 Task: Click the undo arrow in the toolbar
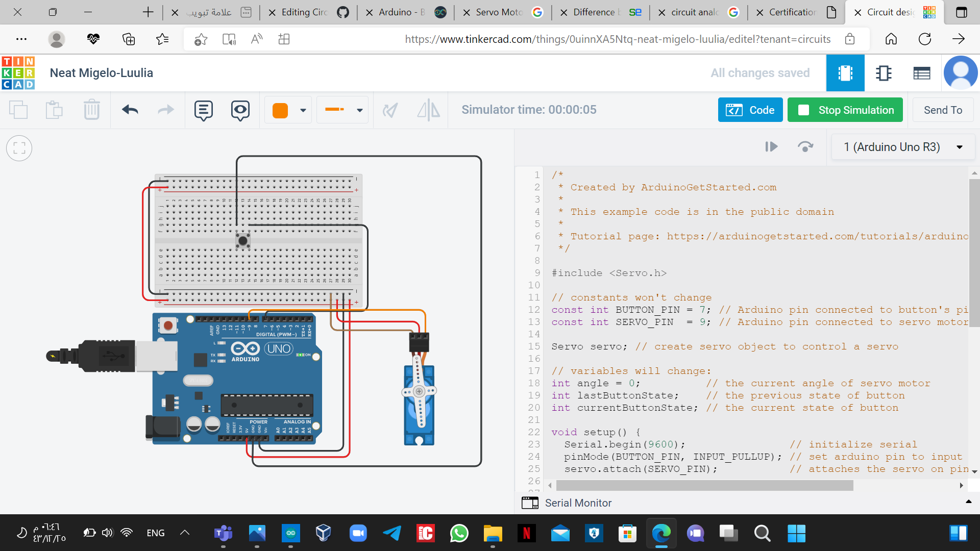point(131,110)
